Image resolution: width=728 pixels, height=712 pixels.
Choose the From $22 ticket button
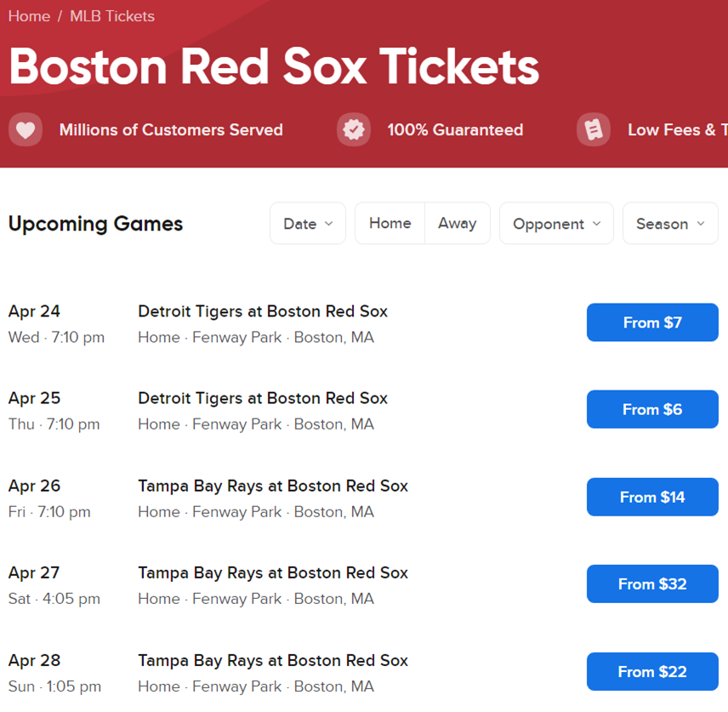(x=652, y=671)
